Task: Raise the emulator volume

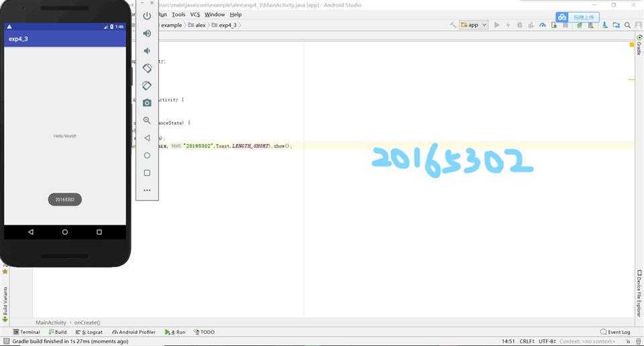Action: pos(147,34)
